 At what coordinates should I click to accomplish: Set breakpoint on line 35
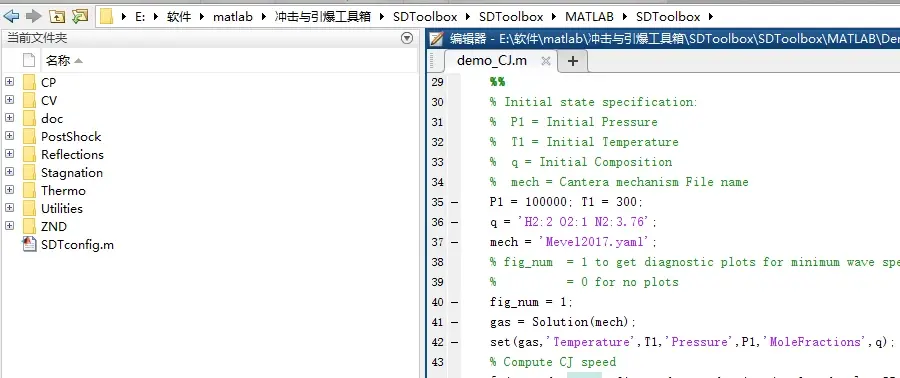[x=454, y=202]
